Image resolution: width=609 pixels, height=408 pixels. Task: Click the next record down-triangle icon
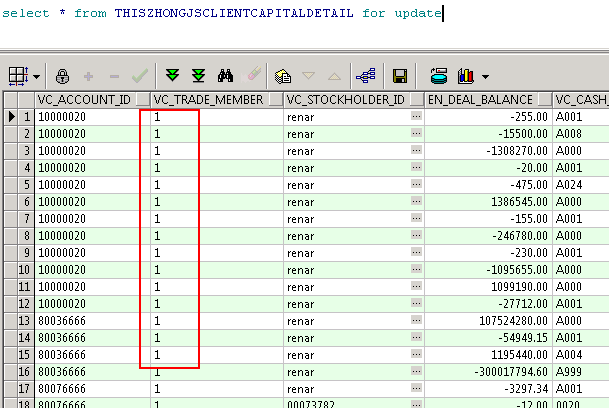(x=308, y=75)
